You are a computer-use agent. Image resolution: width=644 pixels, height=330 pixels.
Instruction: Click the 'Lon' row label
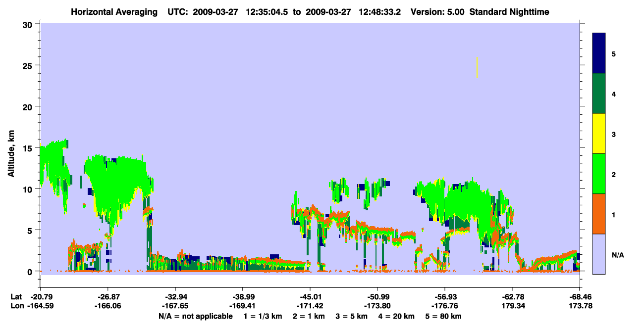(x=17, y=306)
